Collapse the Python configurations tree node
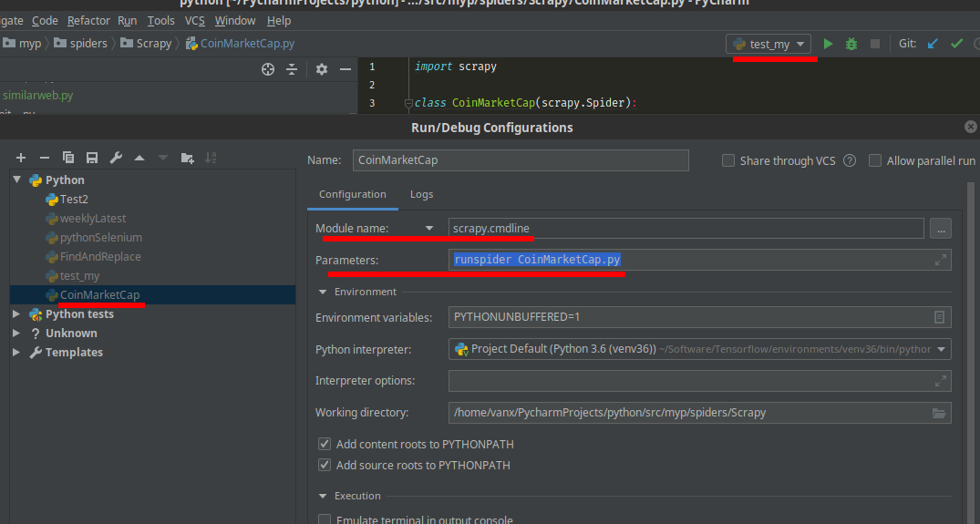This screenshot has height=524, width=980. point(17,180)
